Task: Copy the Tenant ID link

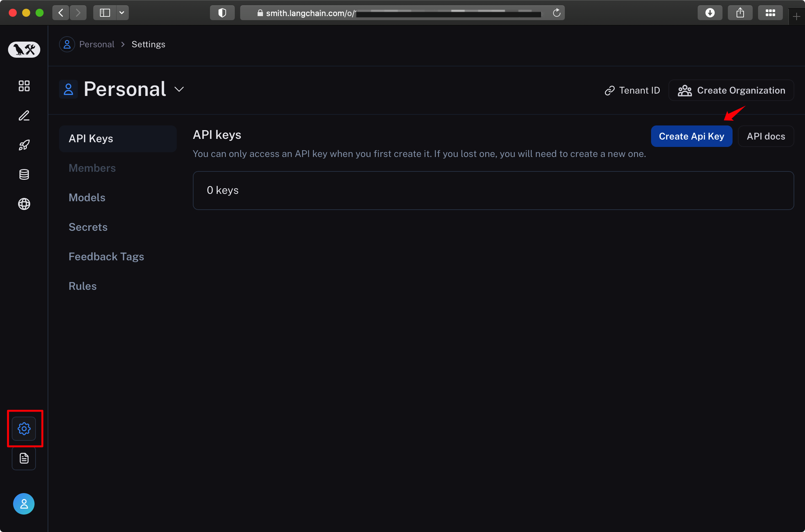Action: tap(632, 90)
